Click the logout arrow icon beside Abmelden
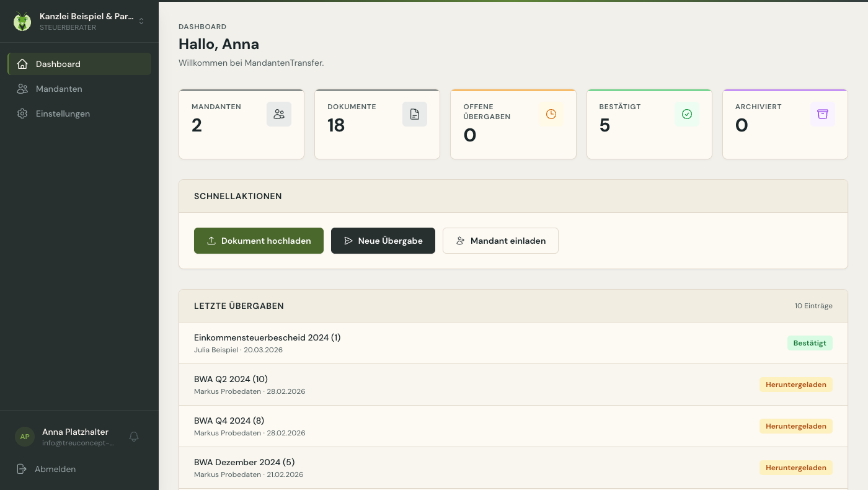Viewport: 868px width, 490px height. pyautogui.click(x=22, y=469)
